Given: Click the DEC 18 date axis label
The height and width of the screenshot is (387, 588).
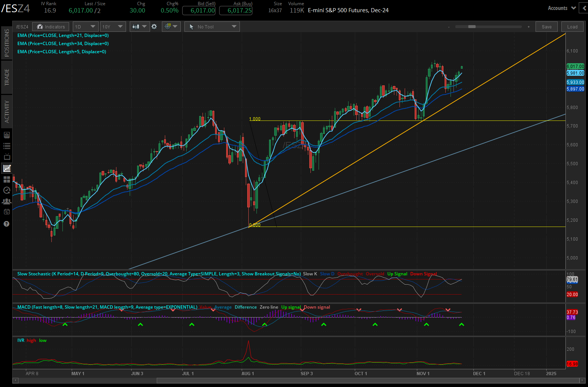Looking at the screenshot, I should pos(522,374).
